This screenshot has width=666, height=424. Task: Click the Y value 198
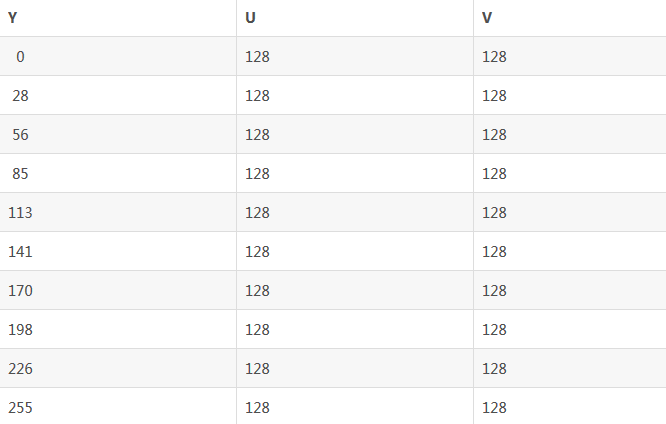coord(20,330)
